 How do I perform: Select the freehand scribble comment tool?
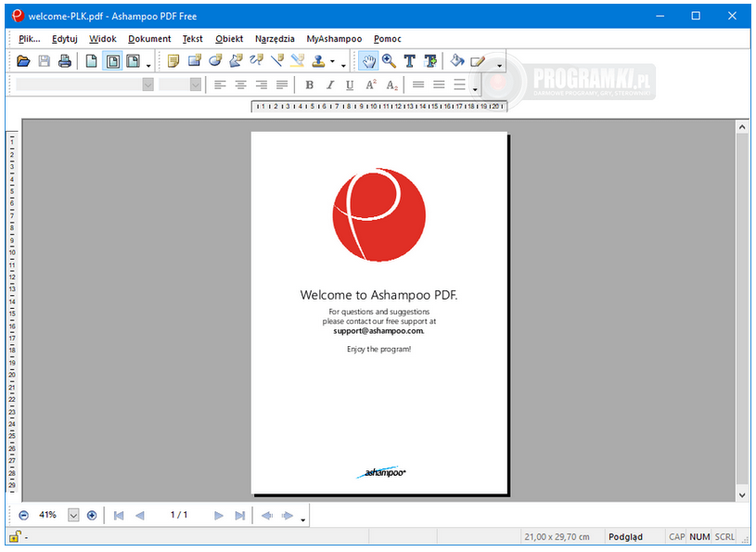(x=257, y=60)
